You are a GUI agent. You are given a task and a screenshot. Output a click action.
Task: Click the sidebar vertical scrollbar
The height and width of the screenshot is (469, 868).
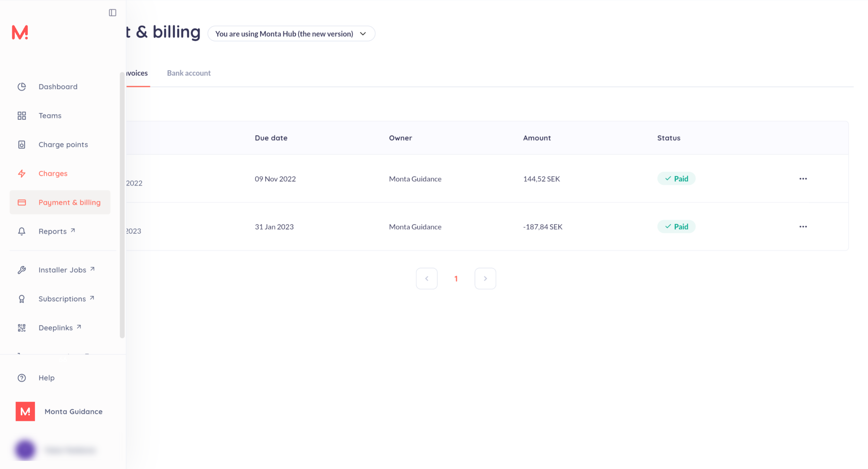click(x=122, y=205)
